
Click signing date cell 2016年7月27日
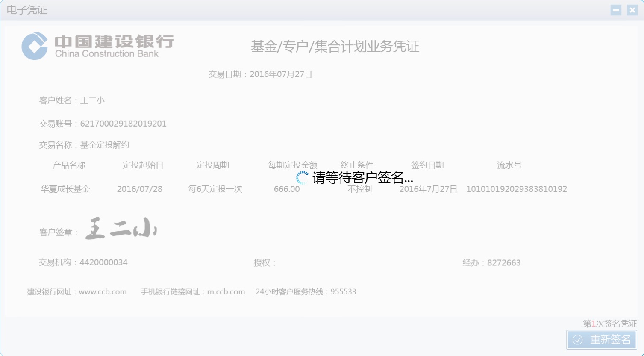pyautogui.click(x=428, y=189)
